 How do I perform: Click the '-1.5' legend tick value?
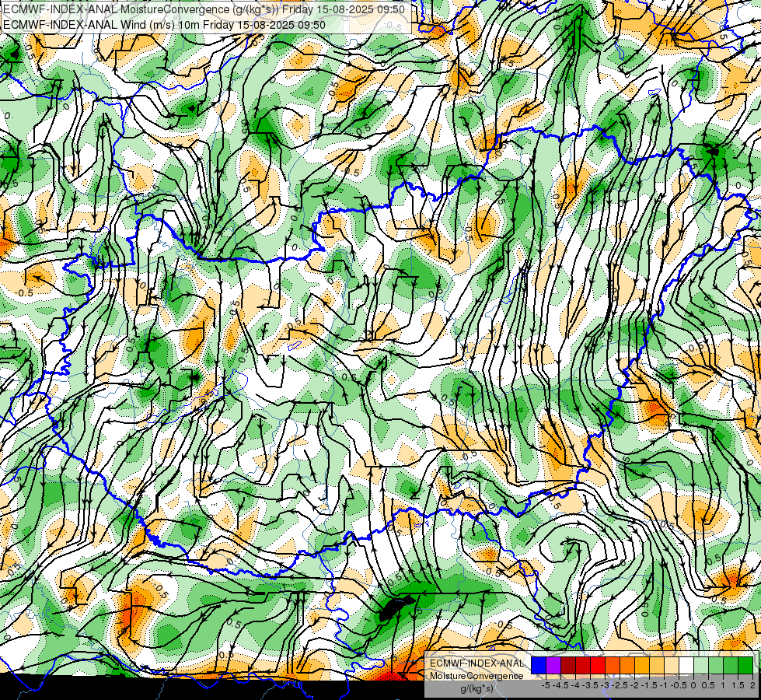click(x=649, y=685)
